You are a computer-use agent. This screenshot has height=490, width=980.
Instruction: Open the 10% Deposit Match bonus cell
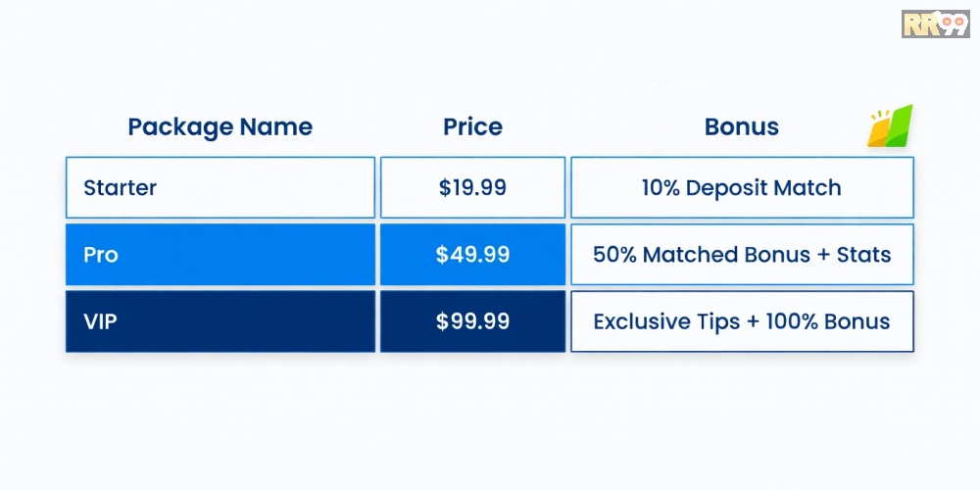[x=742, y=187]
